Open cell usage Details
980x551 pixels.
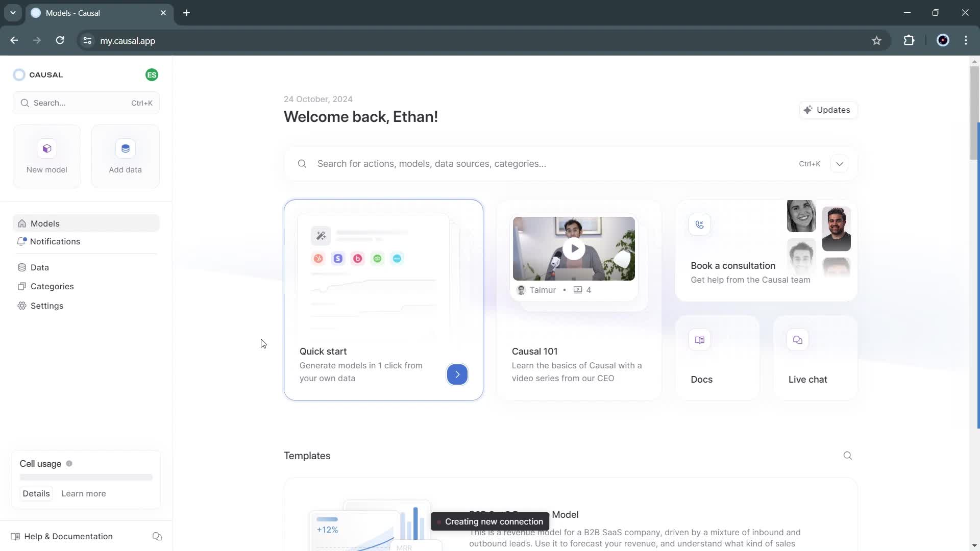click(x=36, y=493)
